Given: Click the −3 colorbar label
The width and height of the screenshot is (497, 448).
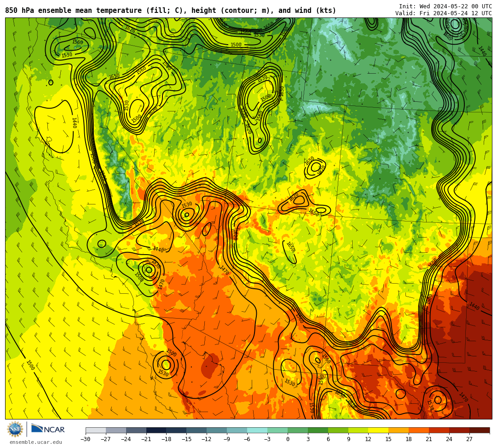Looking at the screenshot, I should 267,439.
